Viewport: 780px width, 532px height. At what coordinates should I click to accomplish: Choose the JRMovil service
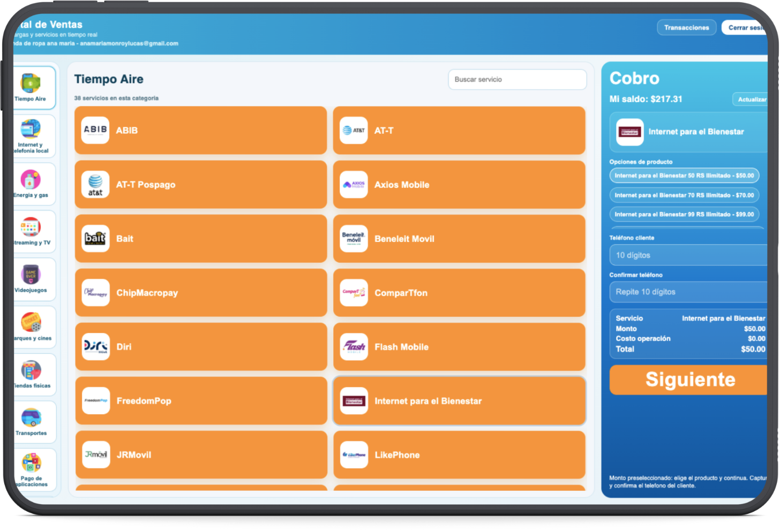point(201,454)
